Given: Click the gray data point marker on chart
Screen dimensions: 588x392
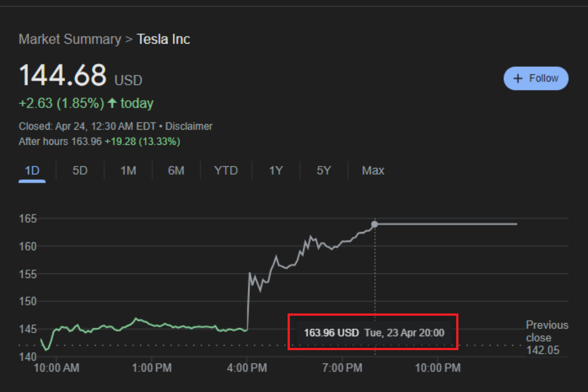Looking at the screenshot, I should pyautogui.click(x=374, y=224).
